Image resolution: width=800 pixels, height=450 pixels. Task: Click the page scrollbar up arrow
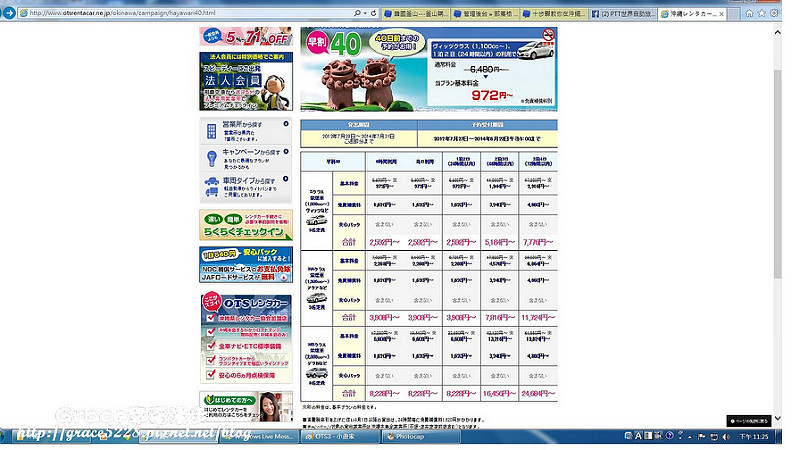(x=777, y=32)
